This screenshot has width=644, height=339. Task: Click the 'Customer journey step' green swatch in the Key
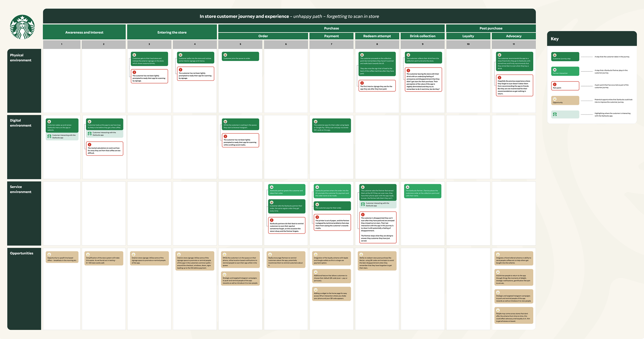click(x=565, y=57)
